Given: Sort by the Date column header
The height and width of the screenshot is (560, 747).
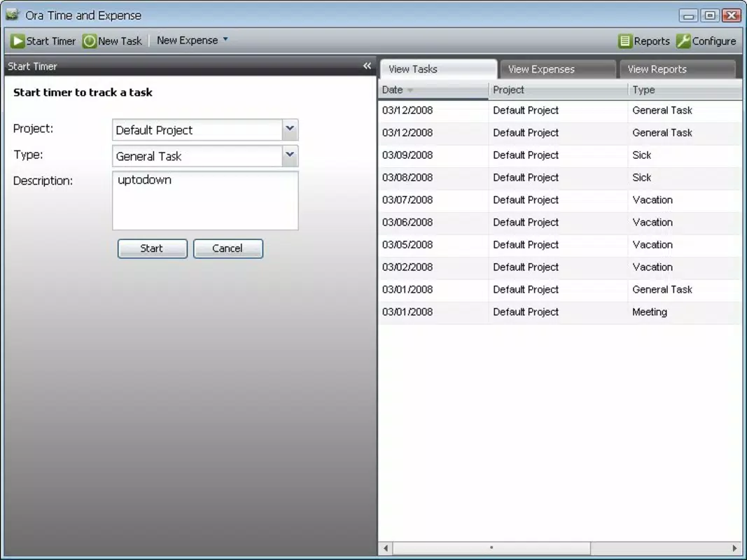Looking at the screenshot, I should pos(433,90).
